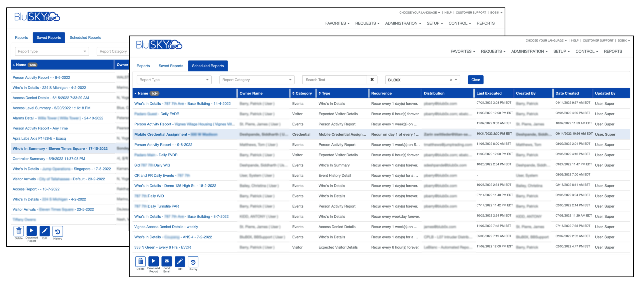Switch to the Reports tab
This screenshot has height=285, width=644.
pyautogui.click(x=143, y=66)
